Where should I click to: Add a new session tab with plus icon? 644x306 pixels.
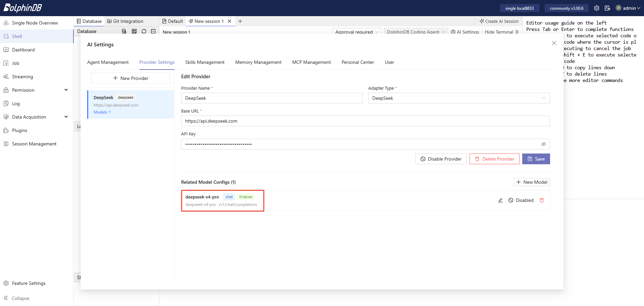point(240,21)
